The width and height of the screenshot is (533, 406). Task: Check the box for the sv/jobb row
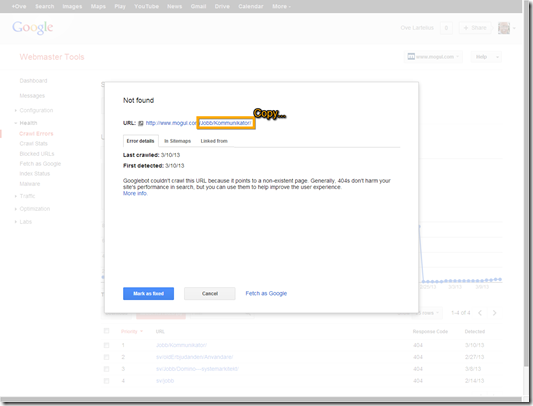pyautogui.click(x=106, y=381)
